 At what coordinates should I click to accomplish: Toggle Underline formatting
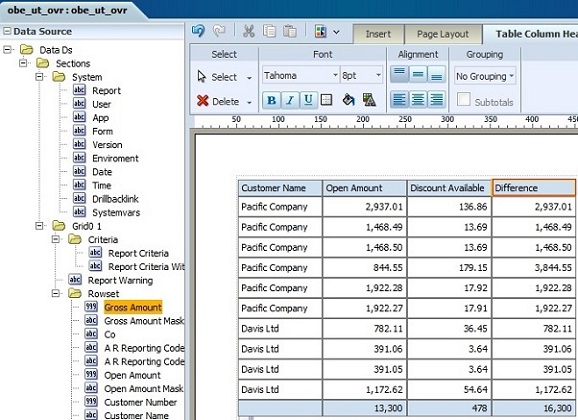coord(309,100)
